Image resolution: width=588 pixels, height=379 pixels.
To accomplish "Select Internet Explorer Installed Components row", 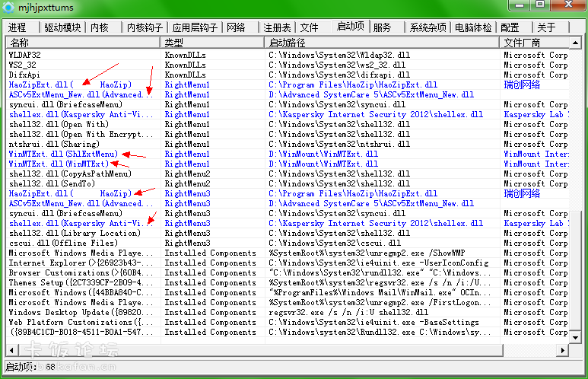I will click(x=288, y=263).
